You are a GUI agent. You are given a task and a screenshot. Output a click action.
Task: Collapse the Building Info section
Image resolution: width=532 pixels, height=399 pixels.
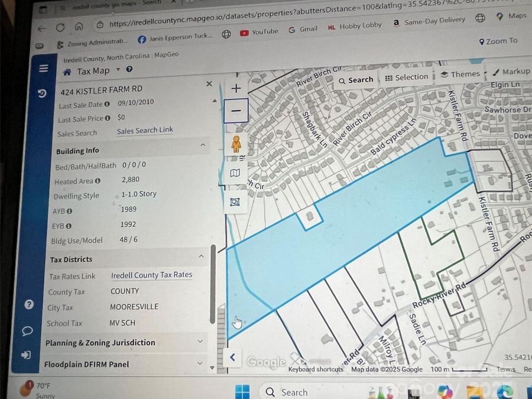(x=203, y=145)
